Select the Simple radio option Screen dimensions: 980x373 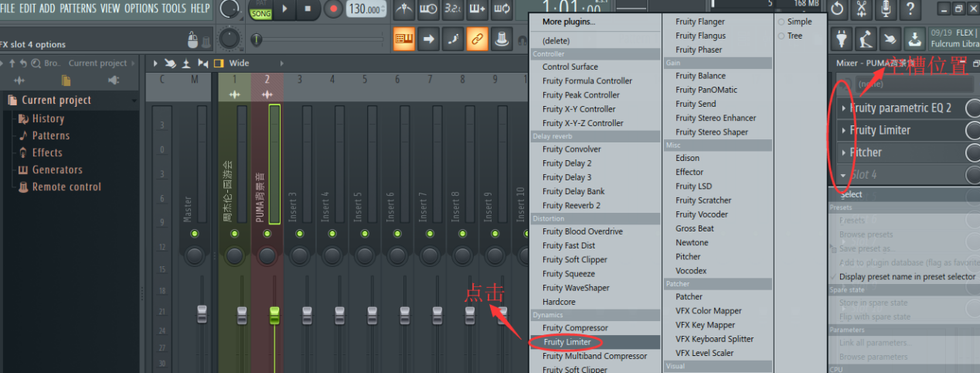tap(781, 22)
